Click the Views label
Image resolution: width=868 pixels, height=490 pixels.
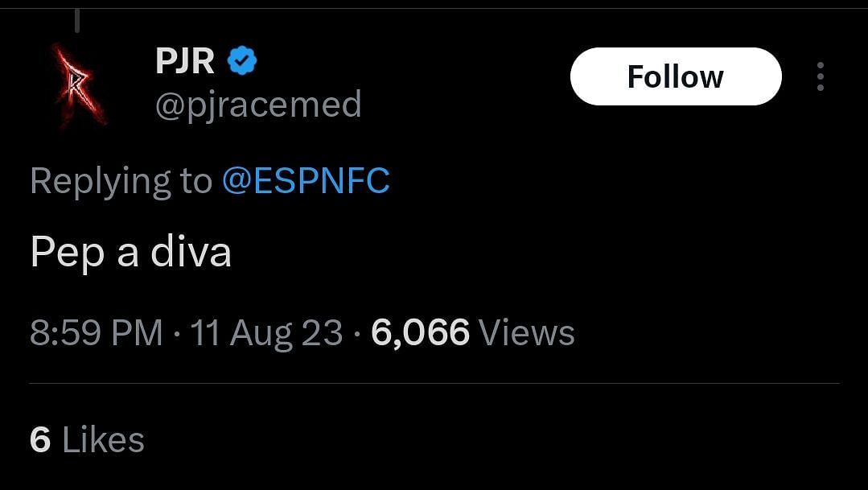(x=526, y=332)
